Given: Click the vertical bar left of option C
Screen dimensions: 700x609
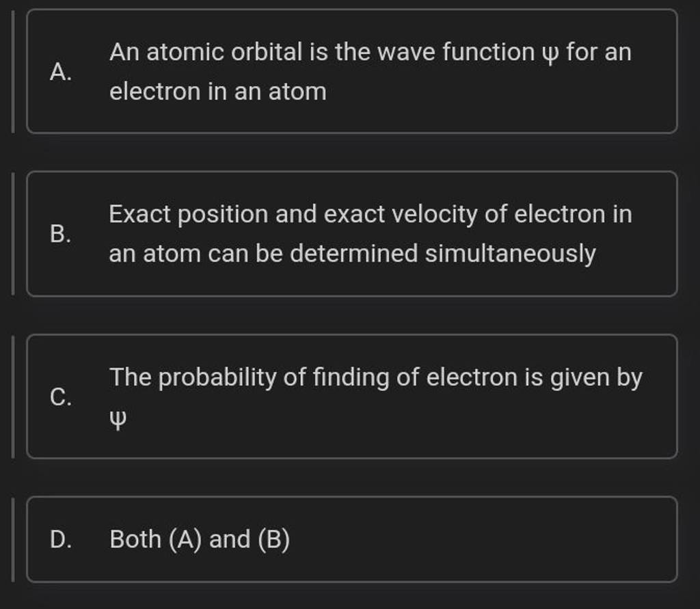Looking at the screenshot, I should 12,396.
